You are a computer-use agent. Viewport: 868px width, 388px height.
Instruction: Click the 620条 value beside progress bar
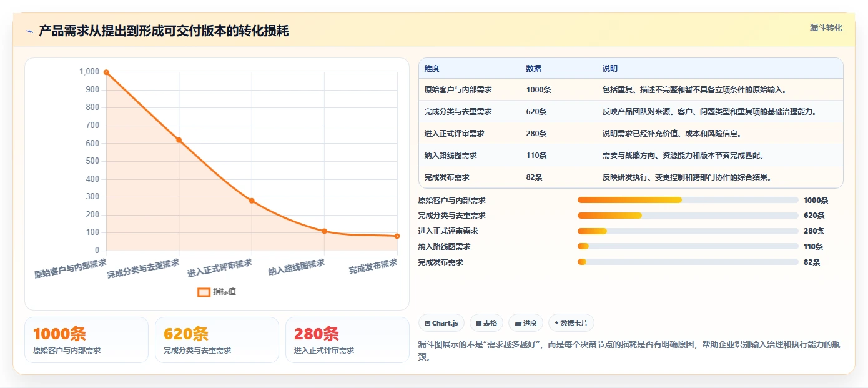tap(814, 216)
